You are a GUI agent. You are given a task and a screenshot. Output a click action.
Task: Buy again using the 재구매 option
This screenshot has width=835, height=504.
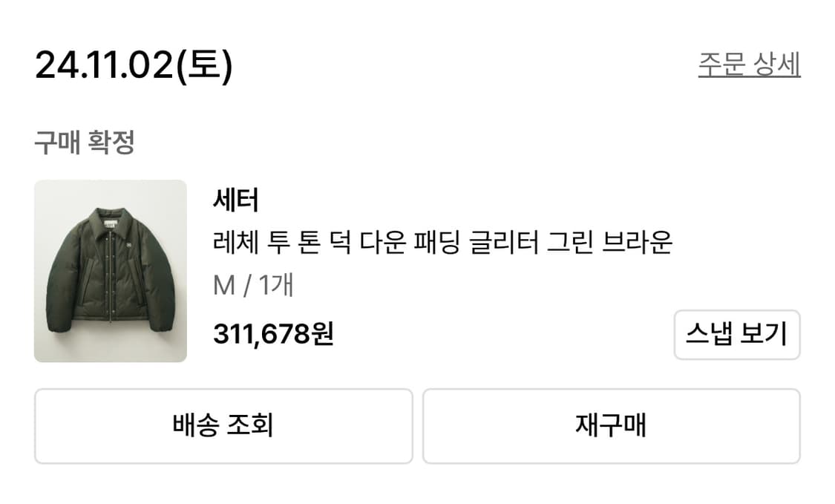click(x=611, y=425)
